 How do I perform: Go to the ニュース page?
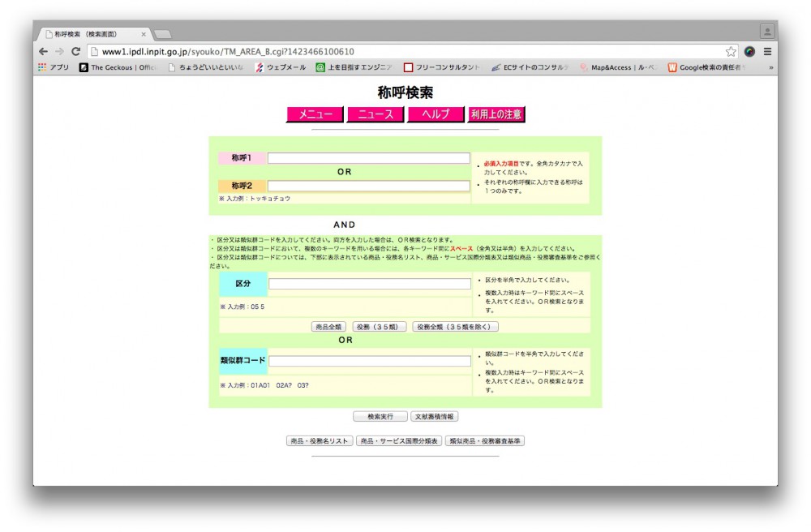375,114
